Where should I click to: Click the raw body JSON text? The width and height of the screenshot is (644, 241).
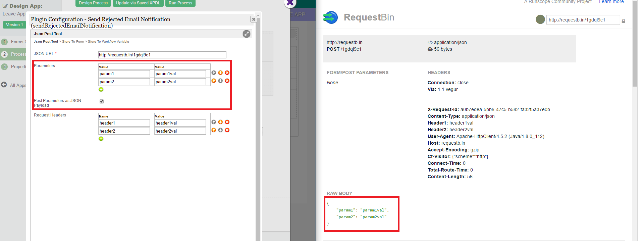[x=358, y=213]
